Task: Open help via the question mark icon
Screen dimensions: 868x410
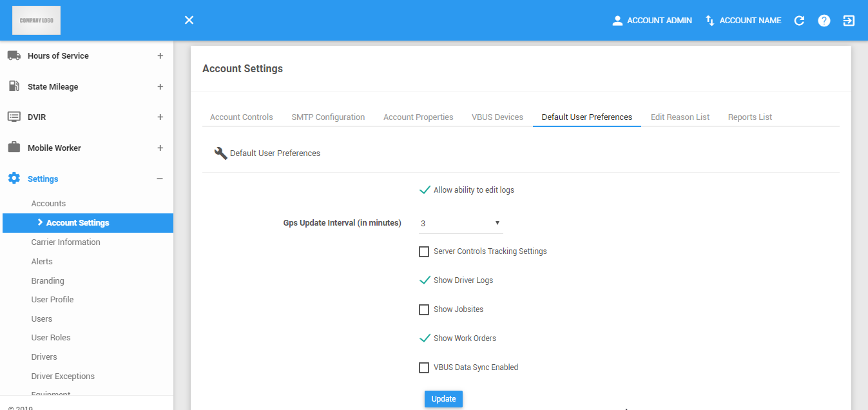Action: 824,21
